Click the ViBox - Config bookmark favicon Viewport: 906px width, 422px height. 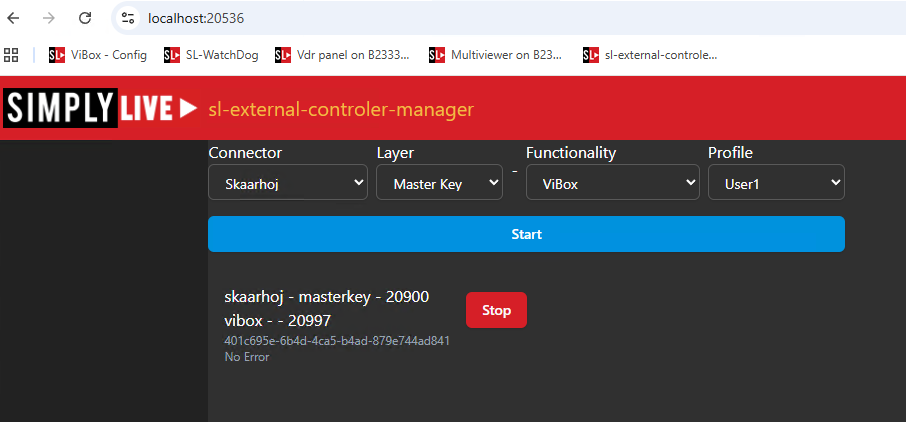[x=57, y=55]
